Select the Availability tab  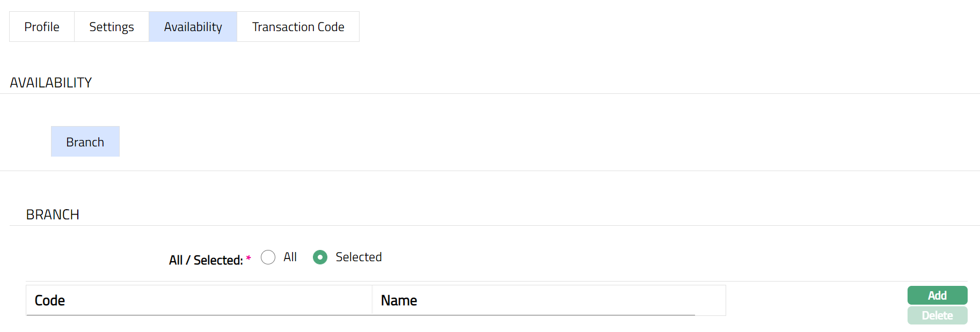(x=193, y=27)
